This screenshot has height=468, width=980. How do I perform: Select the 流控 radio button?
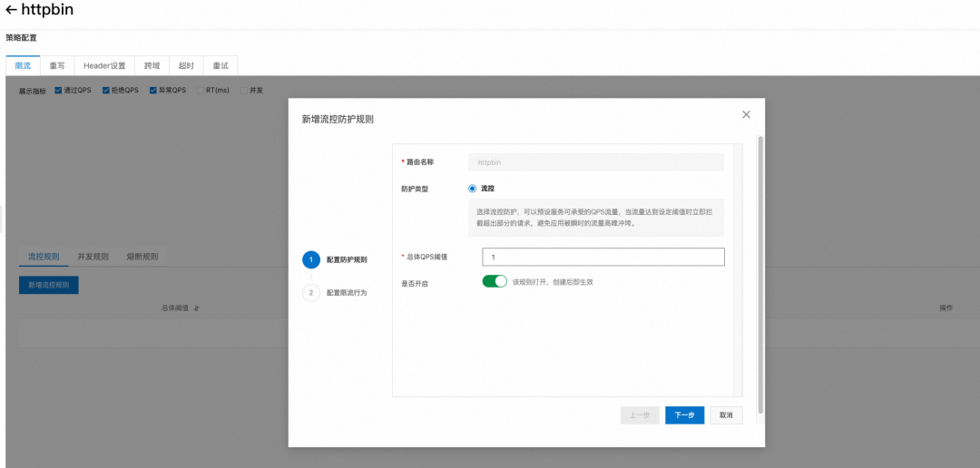[472, 188]
